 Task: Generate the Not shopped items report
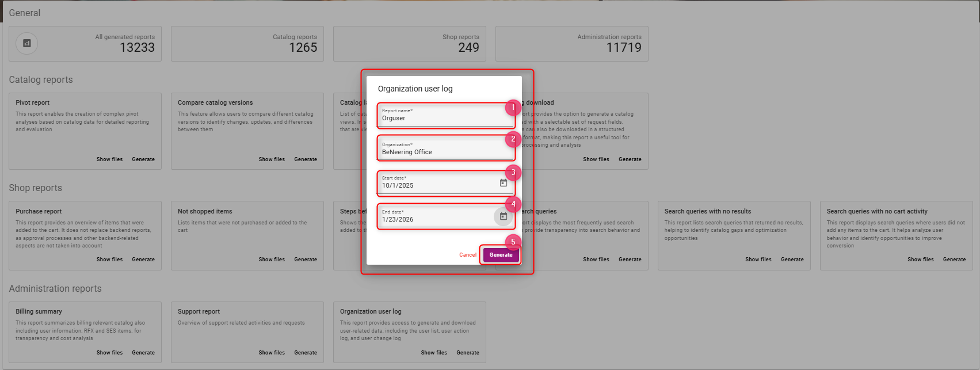(305, 260)
